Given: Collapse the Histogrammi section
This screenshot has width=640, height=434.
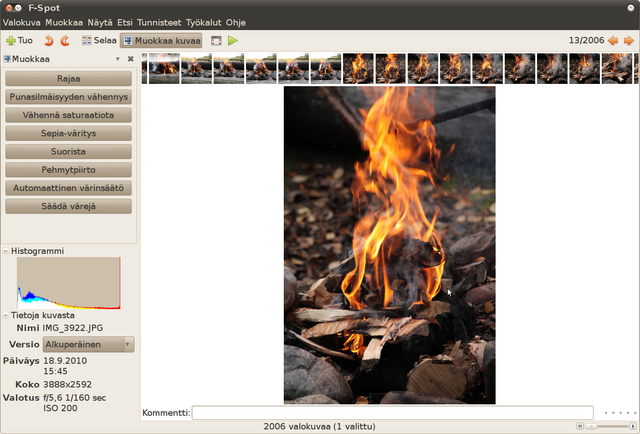Looking at the screenshot, I should [6, 250].
